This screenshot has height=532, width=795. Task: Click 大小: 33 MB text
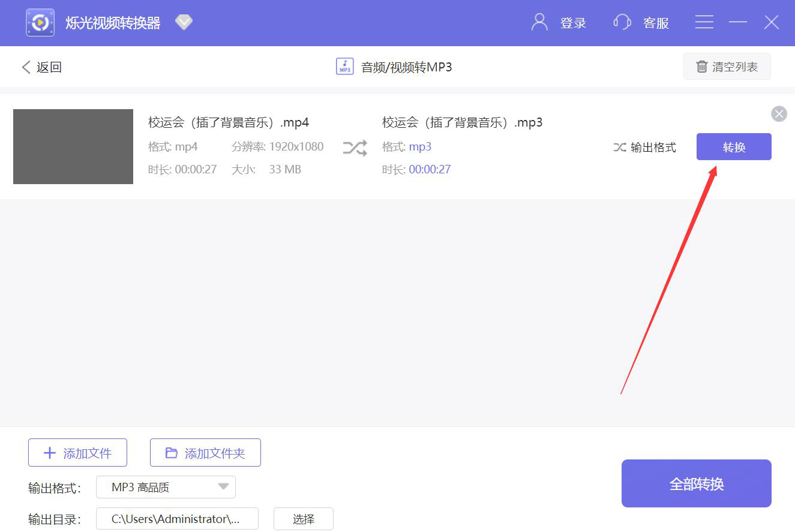click(266, 170)
